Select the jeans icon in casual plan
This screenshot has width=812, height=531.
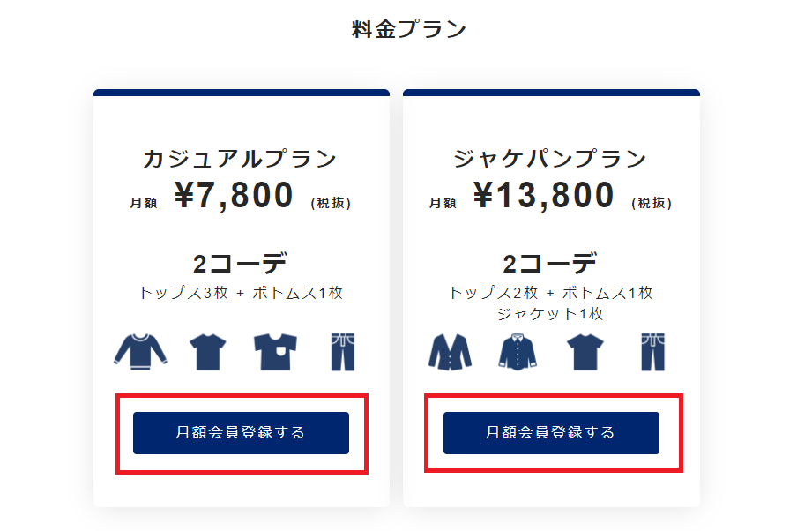[x=343, y=352]
